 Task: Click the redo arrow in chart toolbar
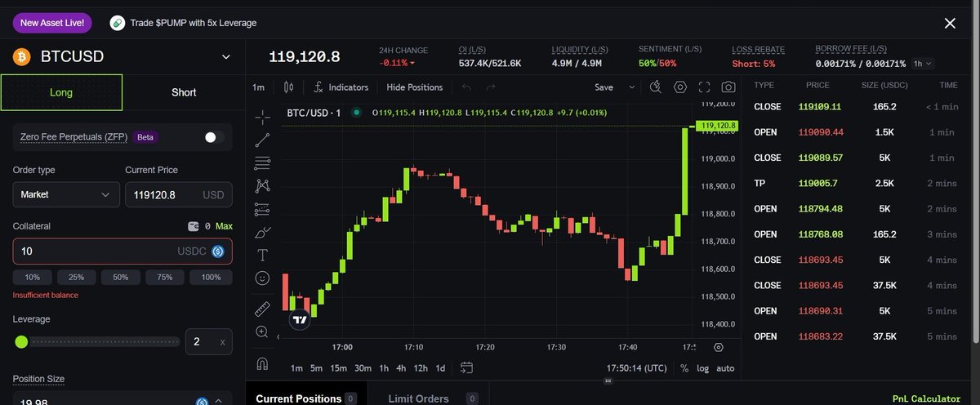click(x=491, y=87)
